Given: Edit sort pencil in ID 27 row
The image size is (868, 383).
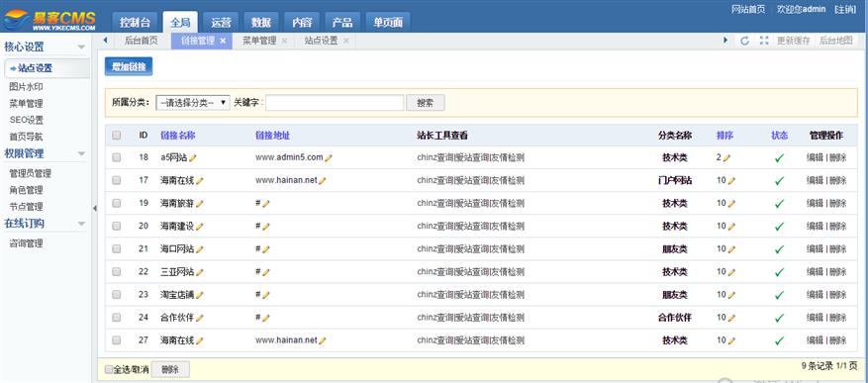Looking at the screenshot, I should click(731, 340).
